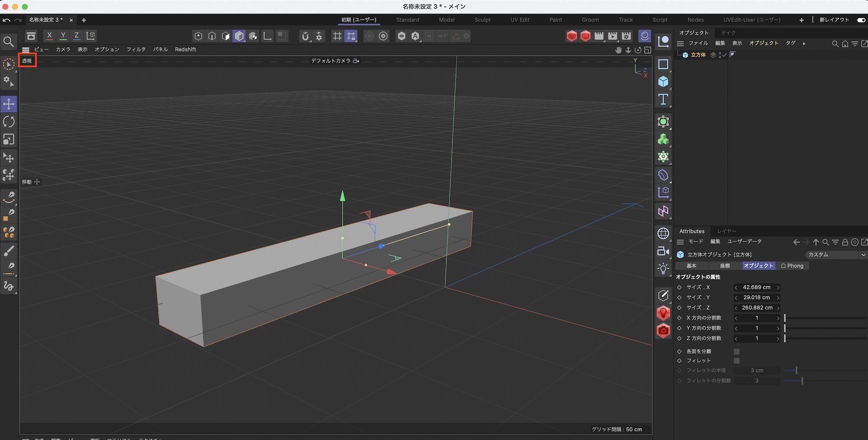This screenshot has width=868, height=440.
Task: Expand the Object Manager menu overflow arrow
Action: 804,43
